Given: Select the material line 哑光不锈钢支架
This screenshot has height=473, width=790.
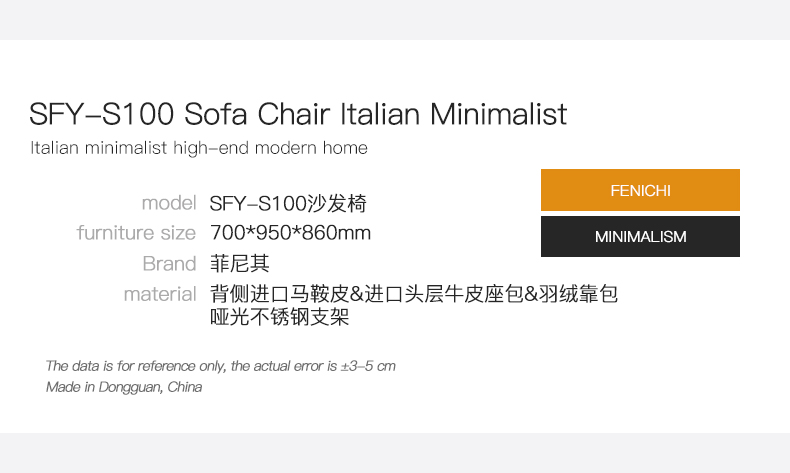Looking at the screenshot, I should (x=279, y=317).
